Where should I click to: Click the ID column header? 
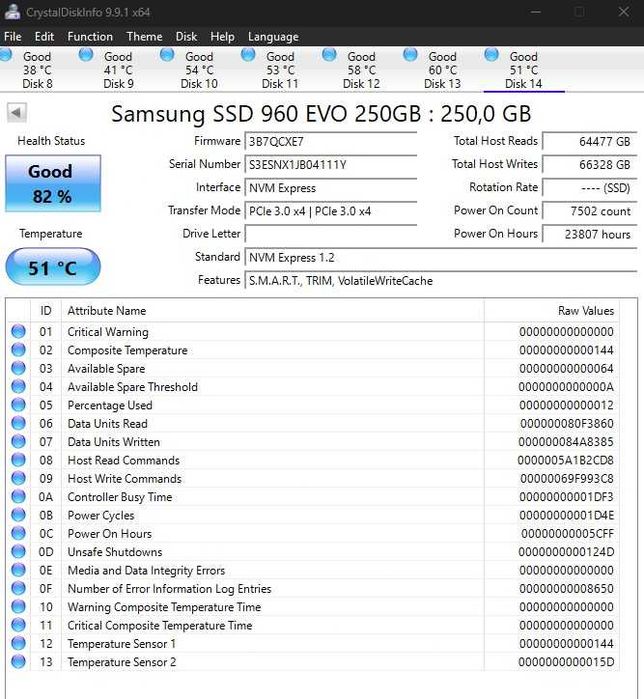click(x=46, y=311)
